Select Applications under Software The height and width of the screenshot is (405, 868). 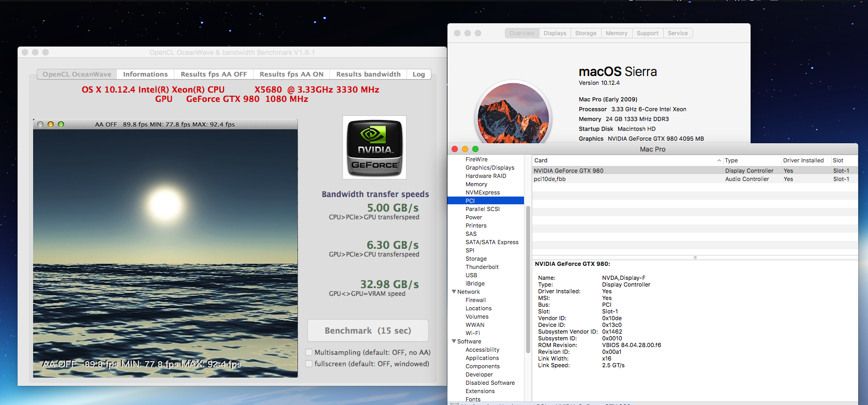tap(482, 358)
